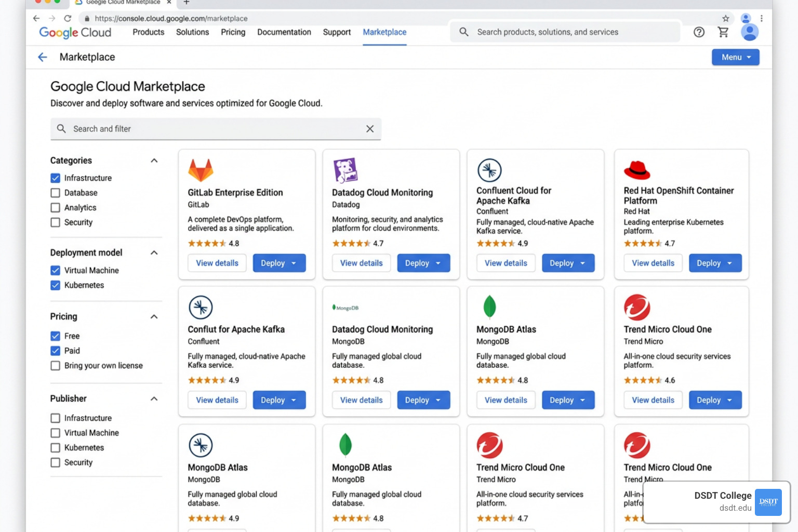
Task: Click the Trend Micro logo rated 4.7
Action: click(x=489, y=445)
